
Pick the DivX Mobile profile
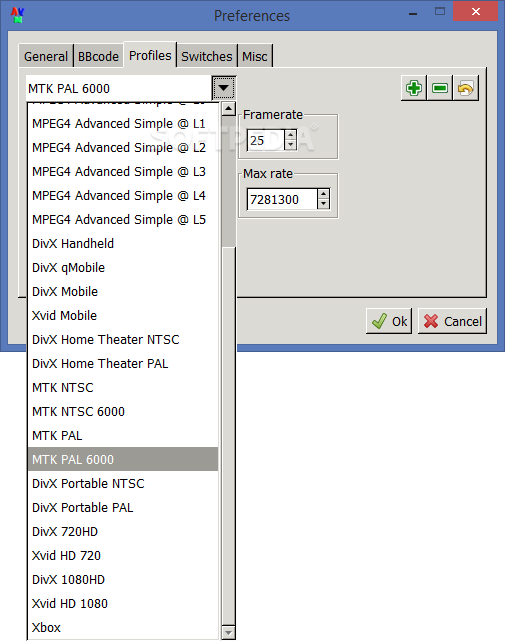[123, 291]
